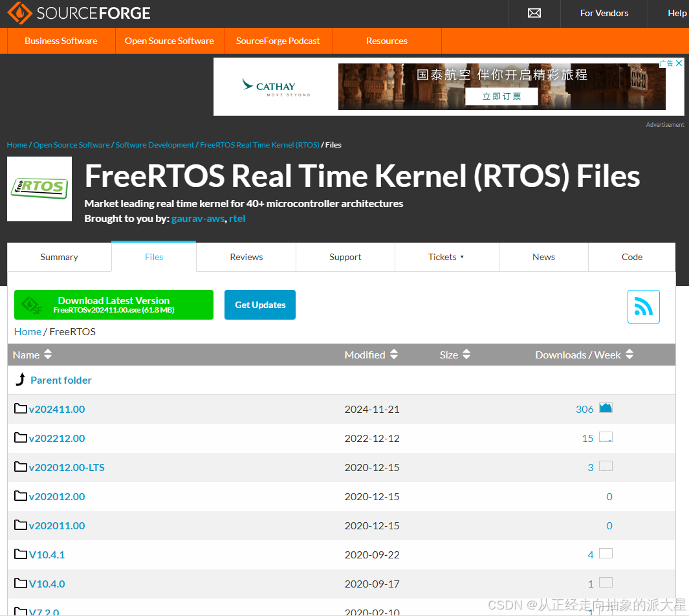The image size is (689, 616).
Task: Open the News tab
Action: pyautogui.click(x=543, y=257)
